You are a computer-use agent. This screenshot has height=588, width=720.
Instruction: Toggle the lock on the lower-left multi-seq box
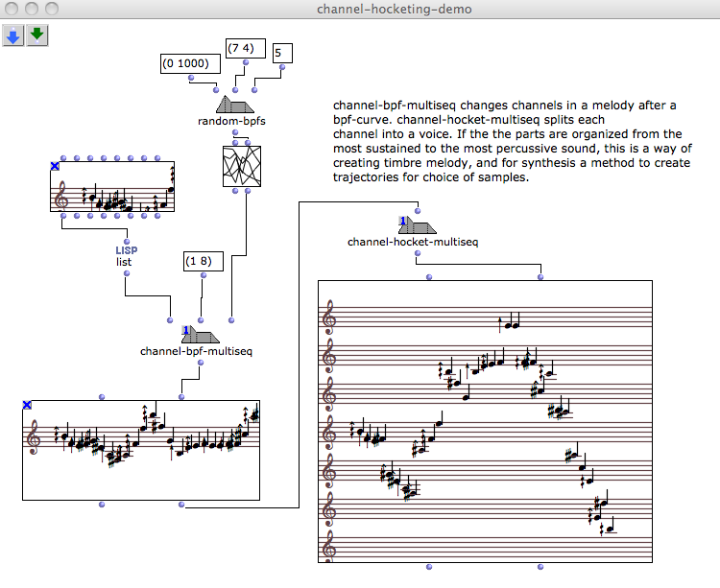[28, 406]
